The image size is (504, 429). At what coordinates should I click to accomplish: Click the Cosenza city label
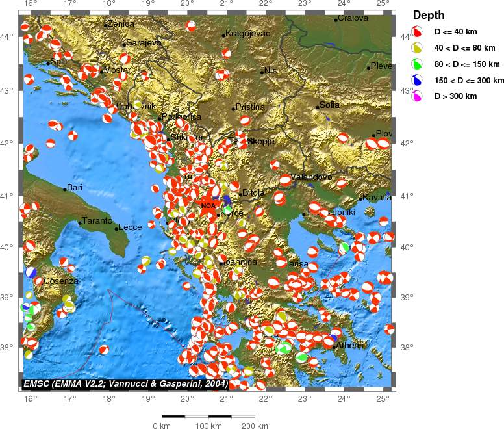tap(61, 281)
